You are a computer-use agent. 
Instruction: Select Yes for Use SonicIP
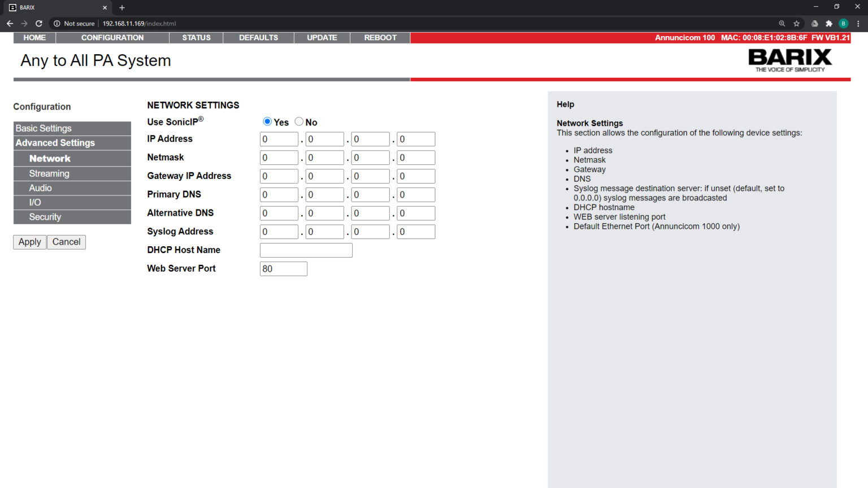tap(267, 121)
